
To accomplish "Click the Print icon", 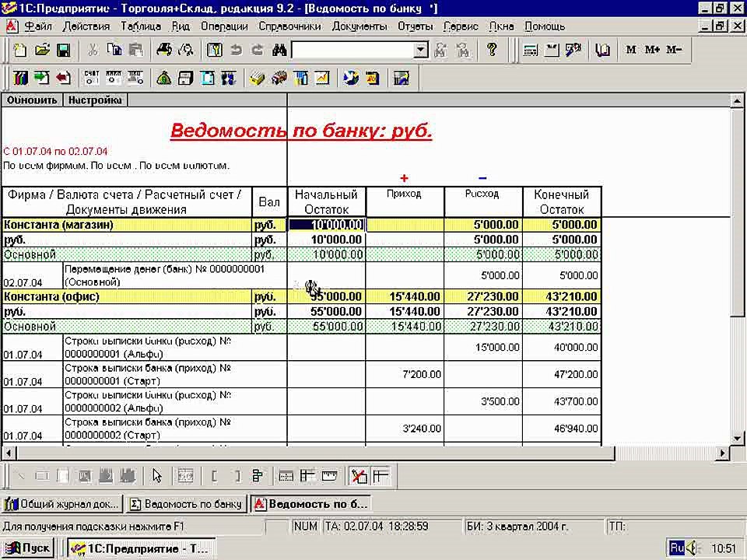I will pyautogui.click(x=164, y=50).
